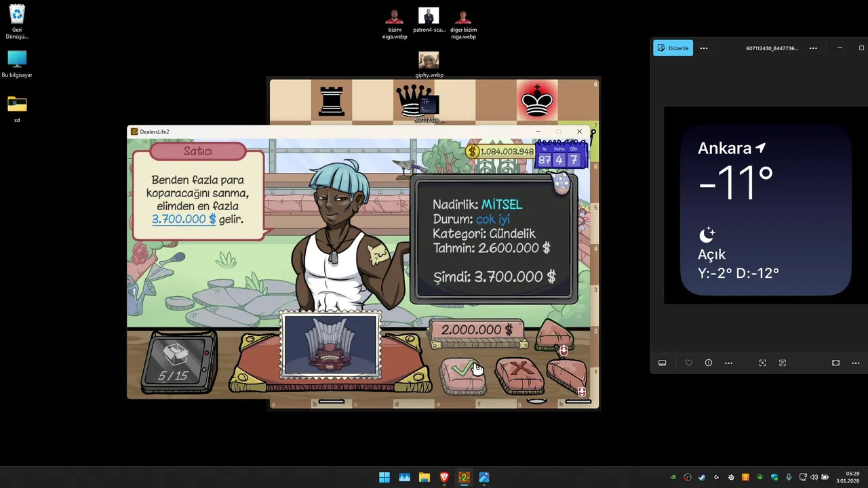Open File Explorer from the taskbar
Viewport: 868px width, 488px height.
coord(424,477)
